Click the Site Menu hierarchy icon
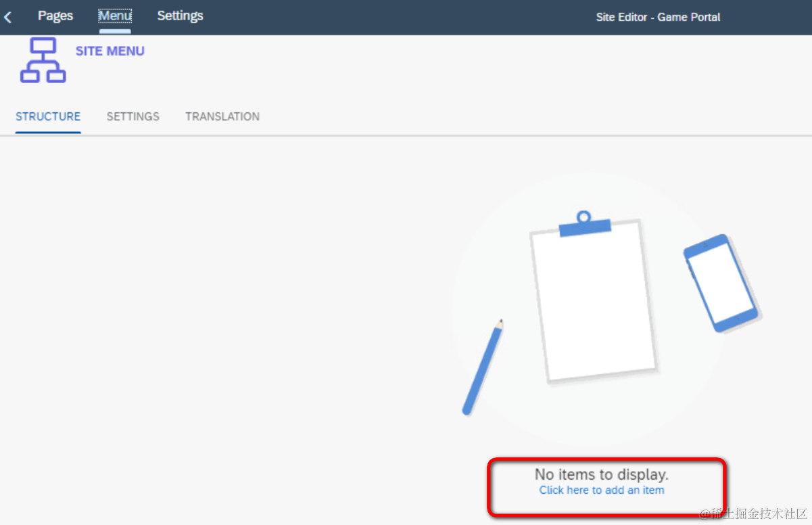 tap(43, 60)
